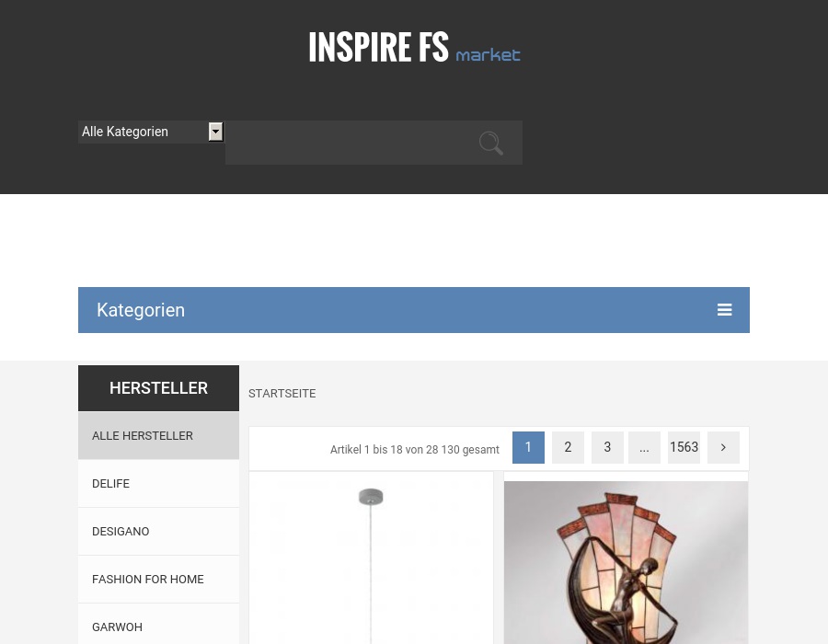828x644 pixels.
Task: Open the Alle Kategorien dropdown
Action: [x=151, y=132]
